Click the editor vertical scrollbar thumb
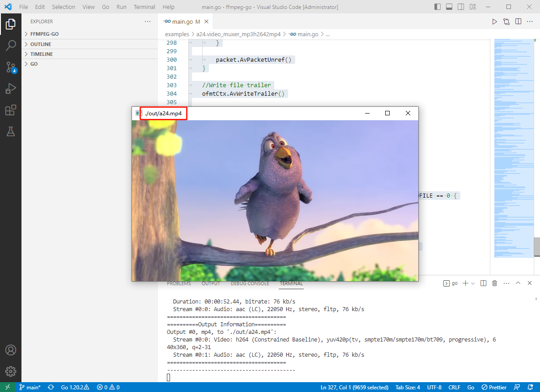Image resolution: width=540 pixels, height=392 pixels. coord(537,247)
